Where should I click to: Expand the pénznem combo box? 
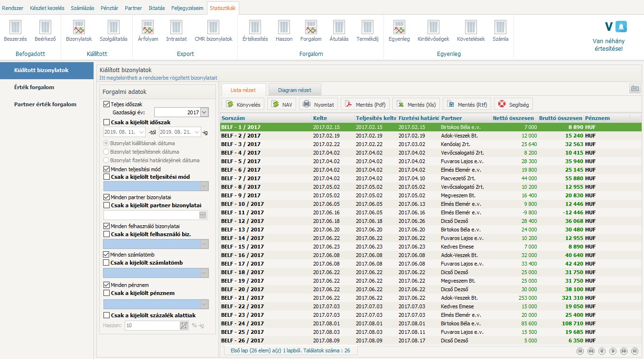pyautogui.click(x=205, y=304)
